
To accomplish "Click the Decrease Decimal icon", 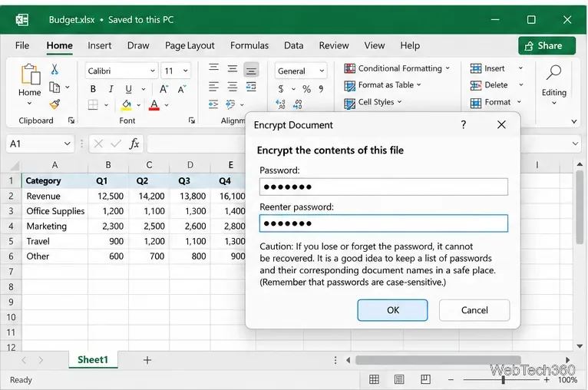I will coord(297,104).
